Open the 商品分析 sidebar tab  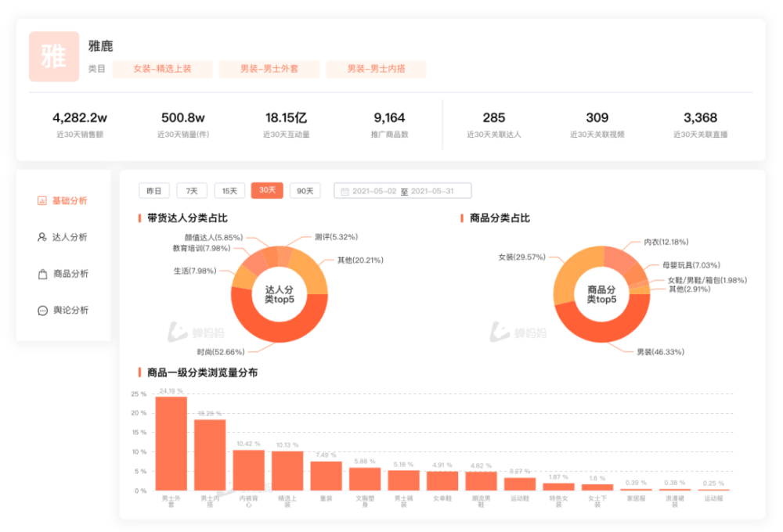(63, 274)
